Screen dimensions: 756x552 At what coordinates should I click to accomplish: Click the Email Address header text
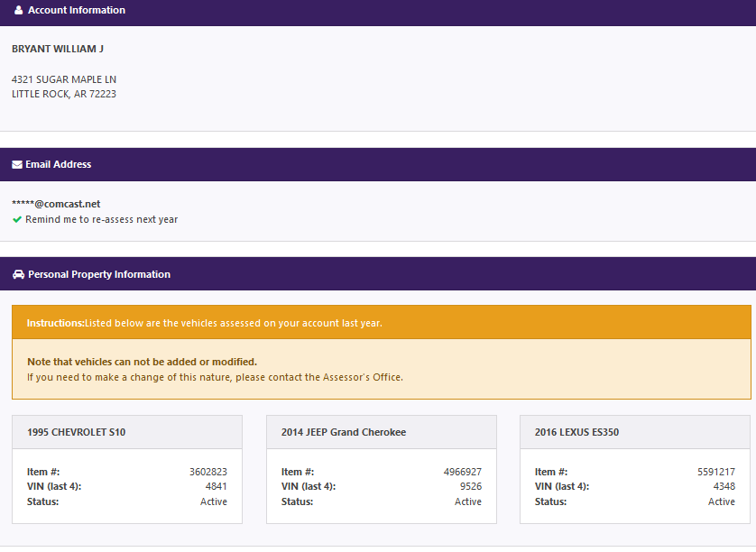59,164
